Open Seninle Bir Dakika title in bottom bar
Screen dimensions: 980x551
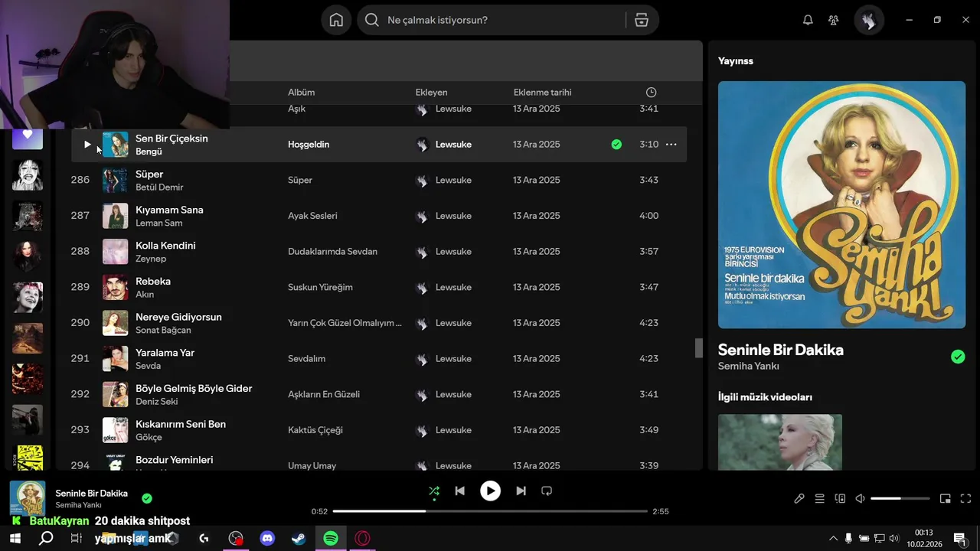(92, 494)
